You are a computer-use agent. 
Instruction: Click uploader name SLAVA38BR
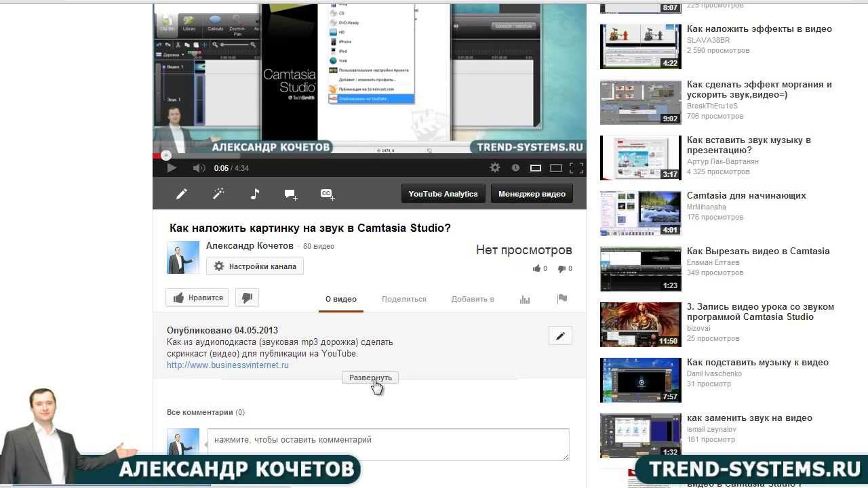(708, 41)
